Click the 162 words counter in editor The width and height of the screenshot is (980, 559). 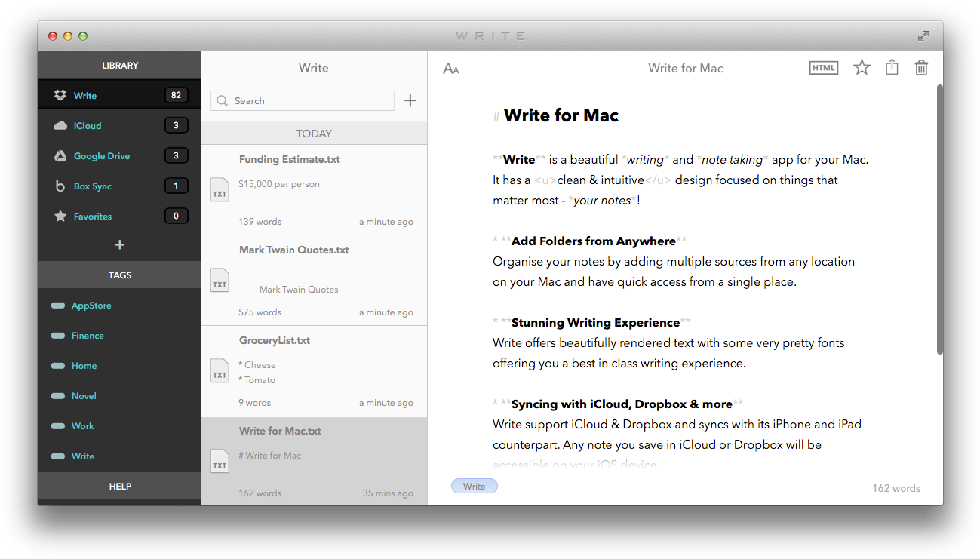[896, 488]
